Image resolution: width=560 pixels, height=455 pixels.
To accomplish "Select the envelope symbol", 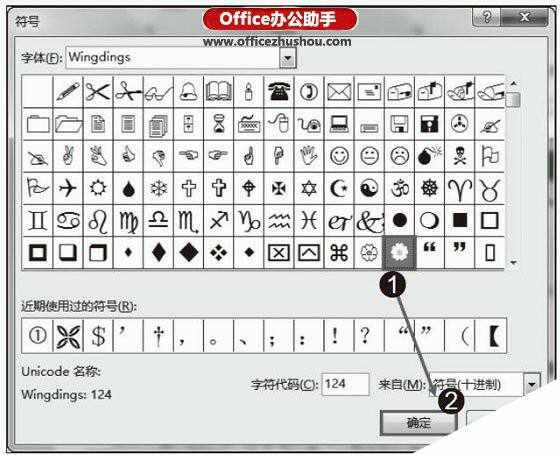I will [x=339, y=91].
